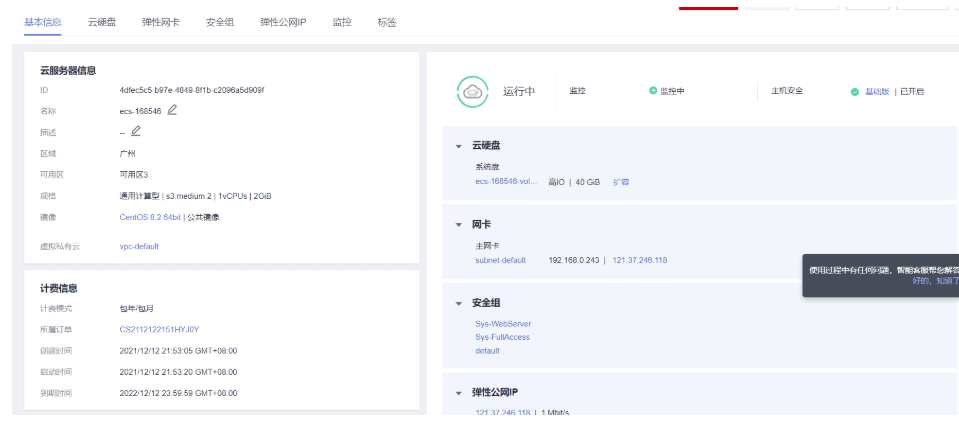Click the green host security check icon
This screenshot has height=446, width=959.
(855, 92)
